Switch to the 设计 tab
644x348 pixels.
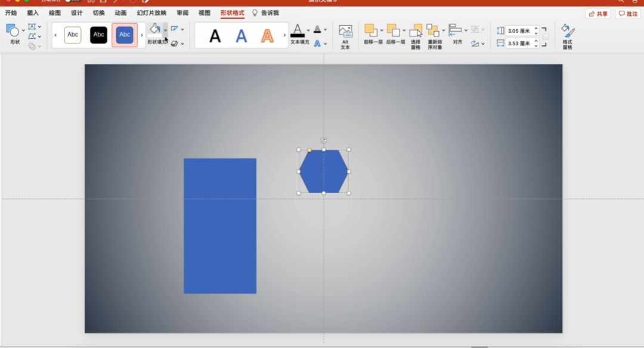(x=76, y=13)
